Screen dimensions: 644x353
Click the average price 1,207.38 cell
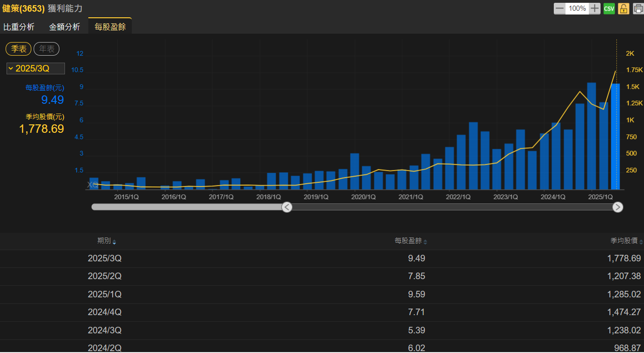[624, 276]
